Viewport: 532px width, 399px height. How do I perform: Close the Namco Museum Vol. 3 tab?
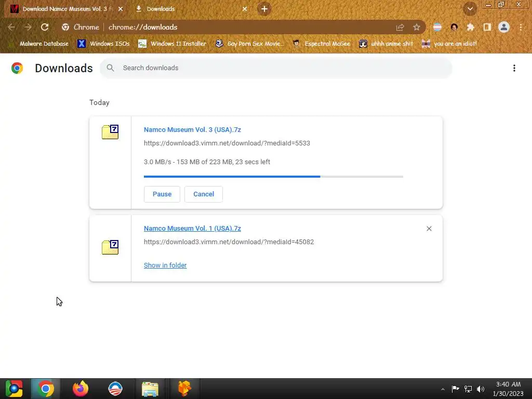(121, 9)
